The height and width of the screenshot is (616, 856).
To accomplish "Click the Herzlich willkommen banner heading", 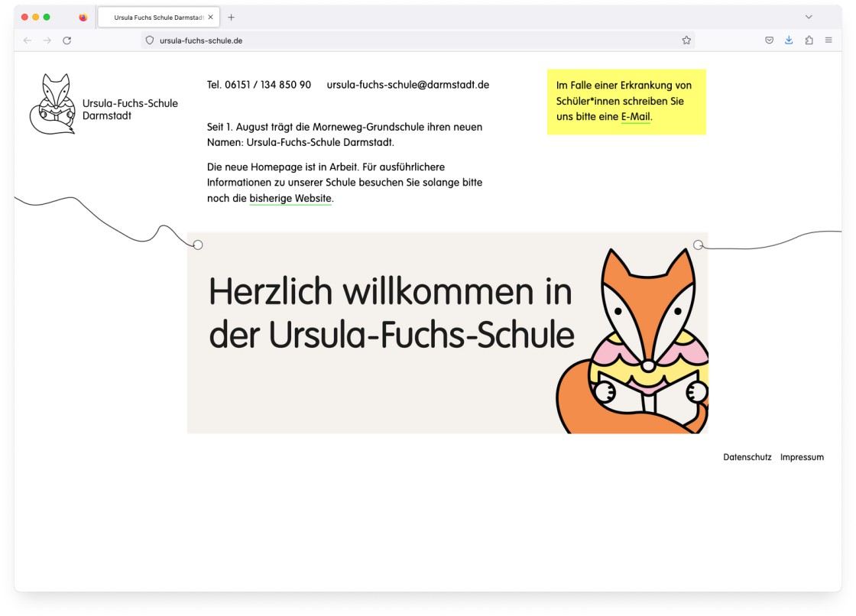I will (391, 313).
